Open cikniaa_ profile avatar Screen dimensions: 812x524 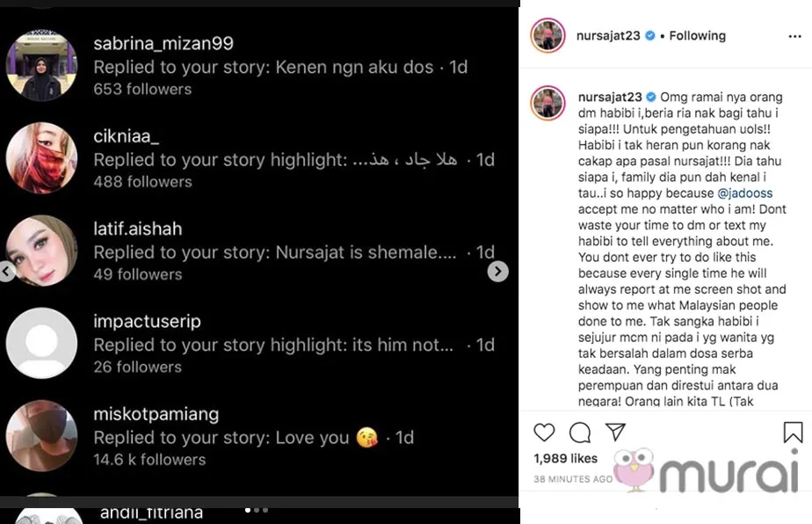click(x=41, y=158)
